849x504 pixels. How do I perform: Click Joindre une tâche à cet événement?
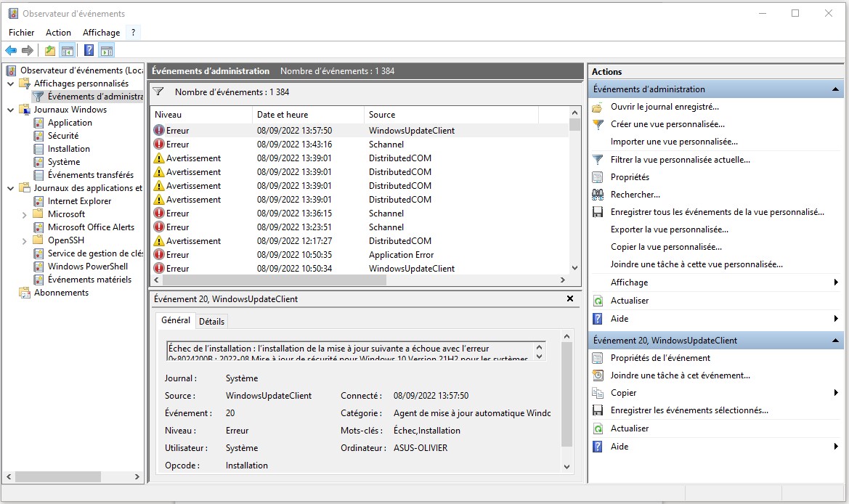pyautogui.click(x=680, y=375)
